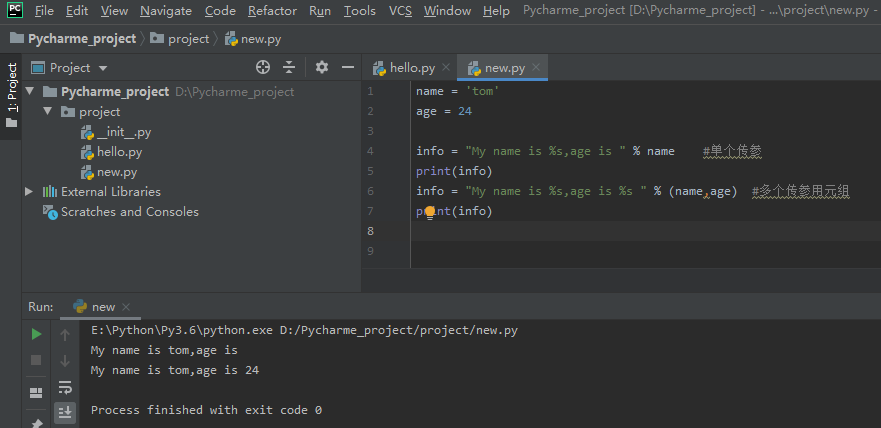Click print(info) on line 5
The height and width of the screenshot is (428, 881).
(x=454, y=171)
